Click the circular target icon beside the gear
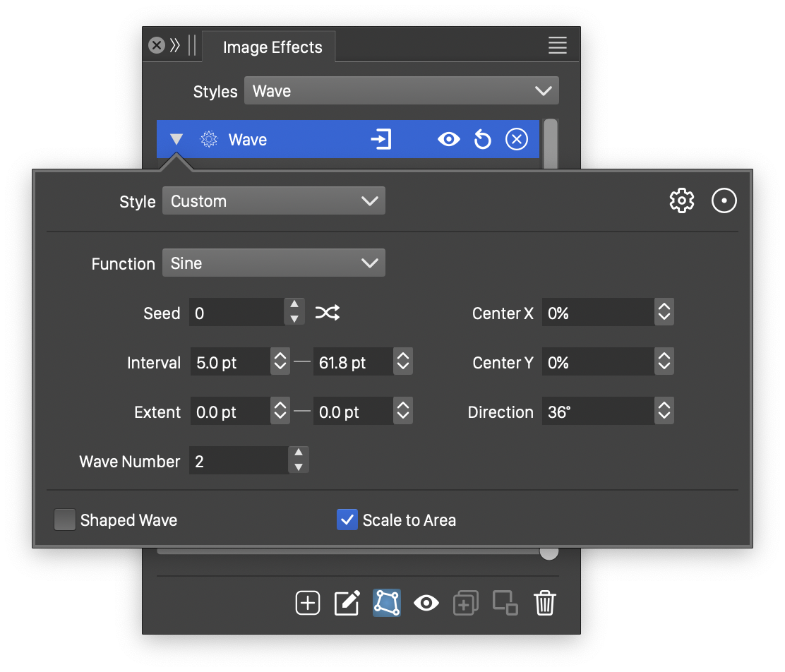This screenshot has height=672, width=785. (724, 201)
